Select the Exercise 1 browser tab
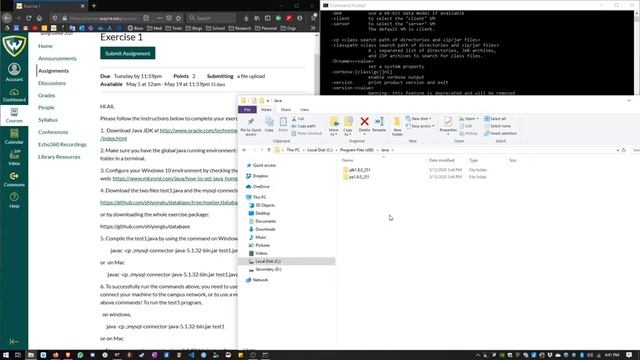 pos(50,6)
